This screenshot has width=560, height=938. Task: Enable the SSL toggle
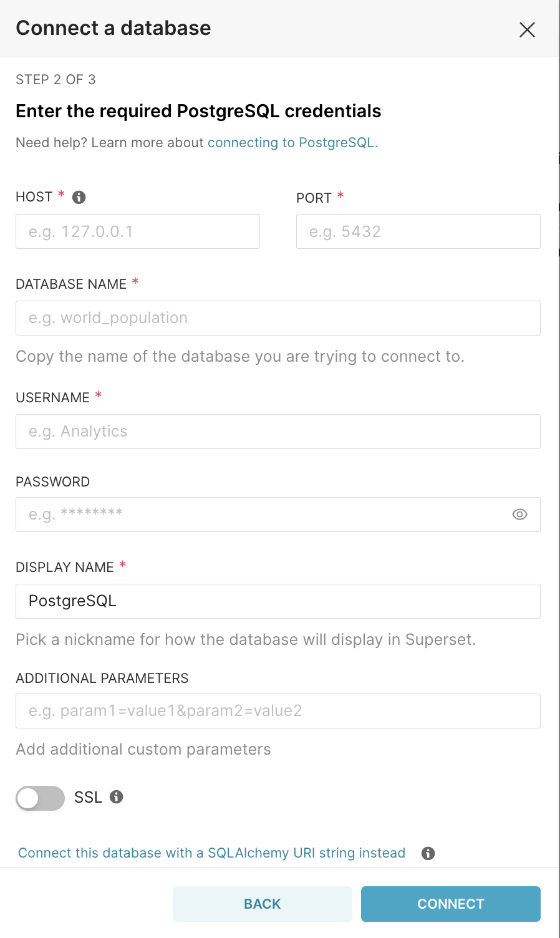click(x=40, y=798)
